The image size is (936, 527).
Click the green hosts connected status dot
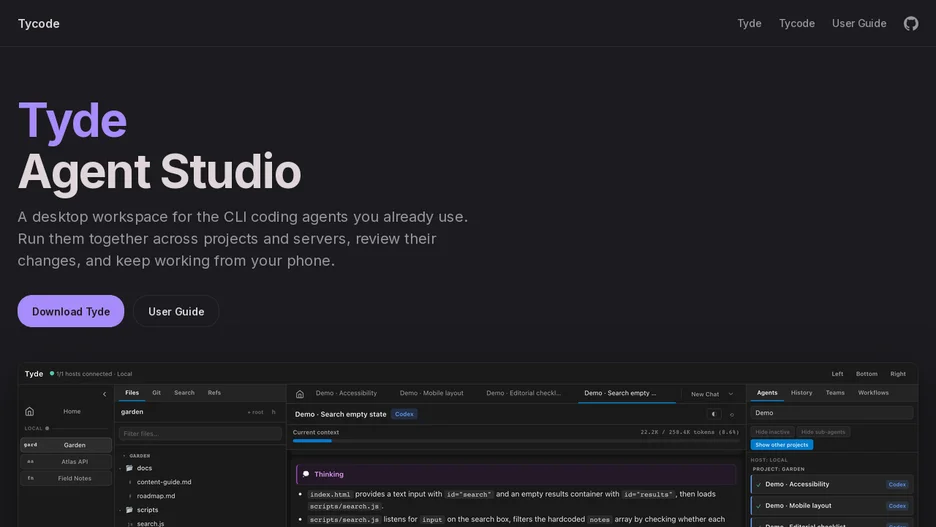click(x=52, y=374)
